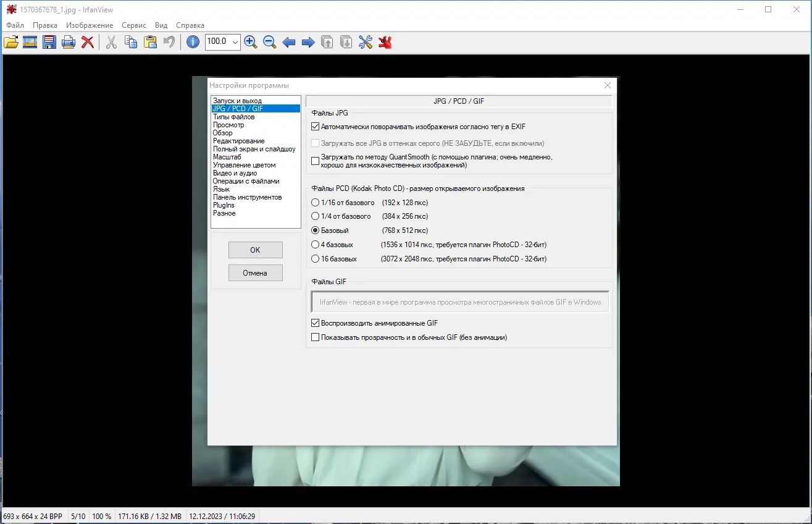Image resolution: width=812 pixels, height=524 pixels.
Task: Click the next page icon with down arrow
Action: (x=346, y=42)
